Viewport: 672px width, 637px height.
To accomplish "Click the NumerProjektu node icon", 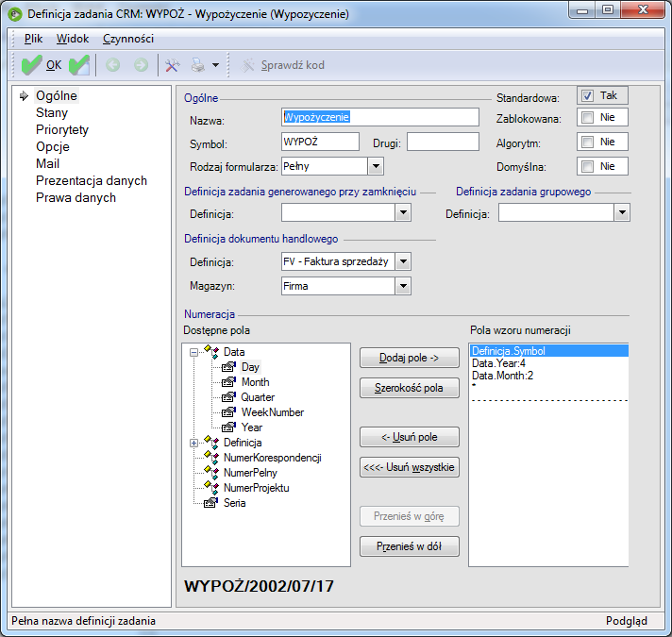I will (212, 488).
